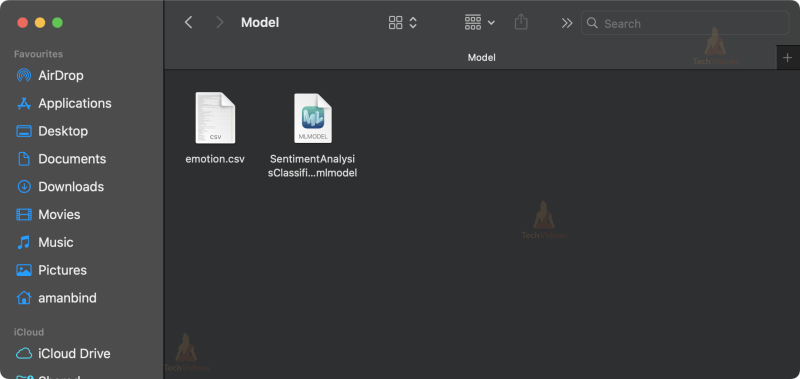Screen dimensions: 800x379
Task: Click the iCloud section header
Action: tap(29, 332)
